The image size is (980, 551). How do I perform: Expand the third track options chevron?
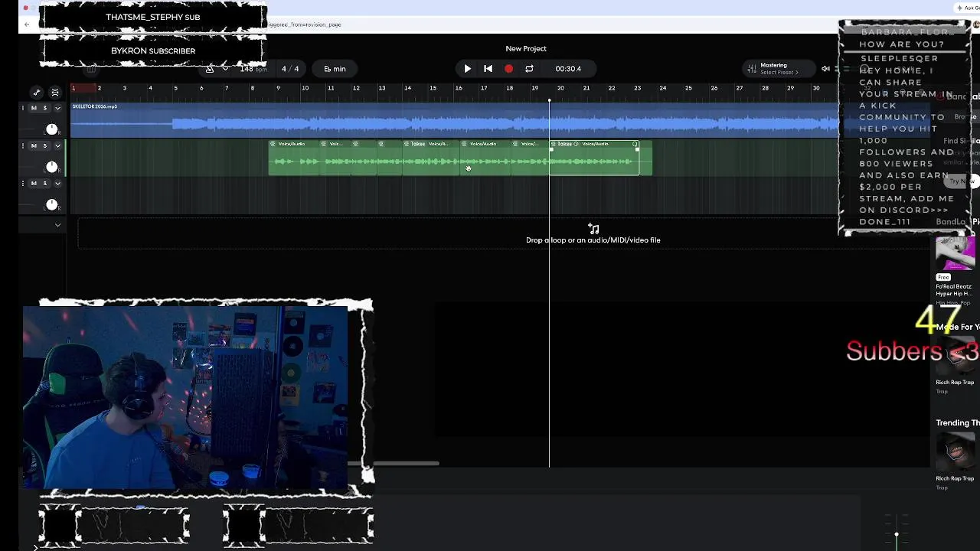57,184
